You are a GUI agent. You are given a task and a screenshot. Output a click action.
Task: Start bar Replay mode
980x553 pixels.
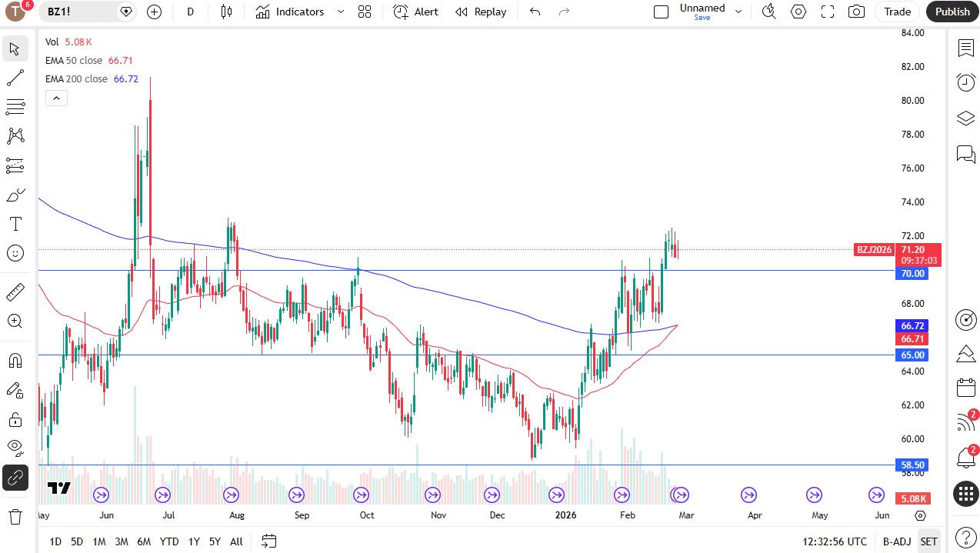(481, 12)
